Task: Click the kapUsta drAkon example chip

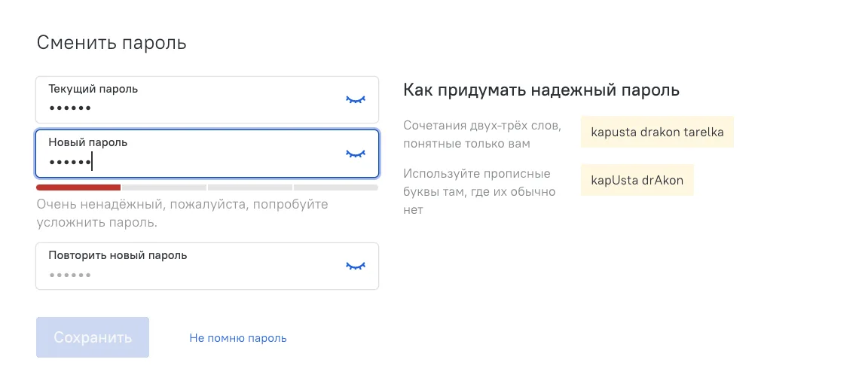Action: coord(637,180)
